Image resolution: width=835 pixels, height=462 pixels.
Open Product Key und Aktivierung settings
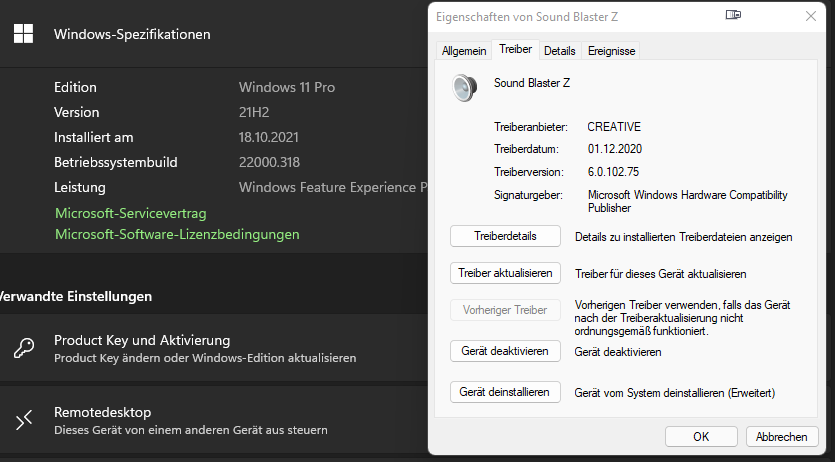coord(214,348)
